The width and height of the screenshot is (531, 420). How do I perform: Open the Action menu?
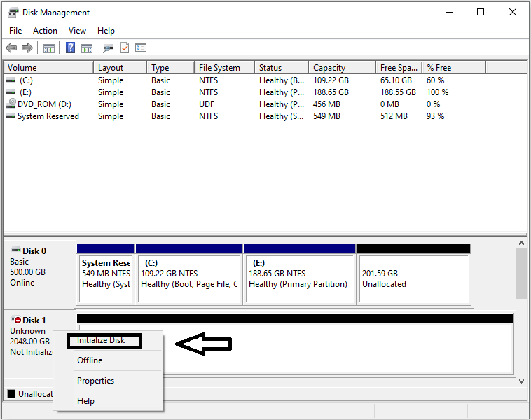[45, 31]
